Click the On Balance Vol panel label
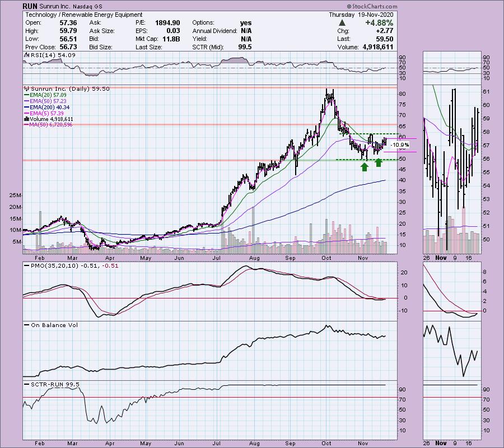The height and width of the screenshot is (448, 504). click(54, 325)
